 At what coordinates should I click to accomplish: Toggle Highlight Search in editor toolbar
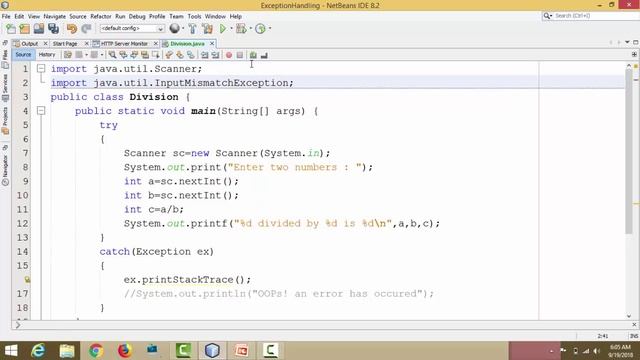pos(144,55)
